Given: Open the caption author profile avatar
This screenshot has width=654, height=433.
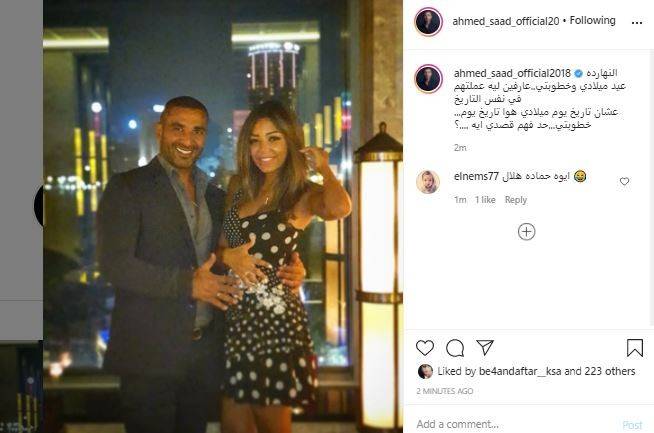Looking at the screenshot, I should coord(428,78).
